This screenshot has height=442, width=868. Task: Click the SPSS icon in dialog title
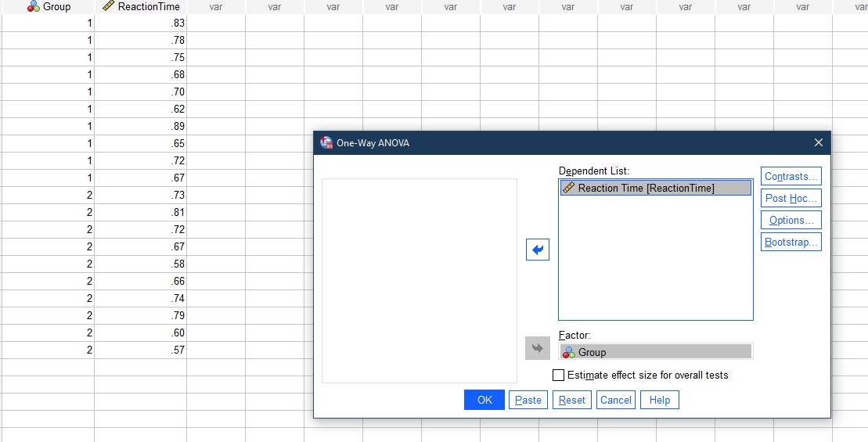326,142
